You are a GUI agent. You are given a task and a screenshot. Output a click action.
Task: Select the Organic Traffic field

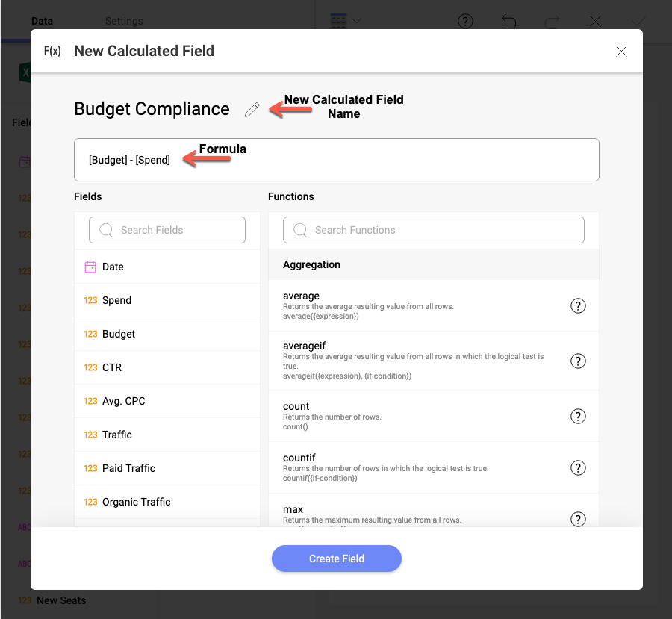click(x=136, y=502)
